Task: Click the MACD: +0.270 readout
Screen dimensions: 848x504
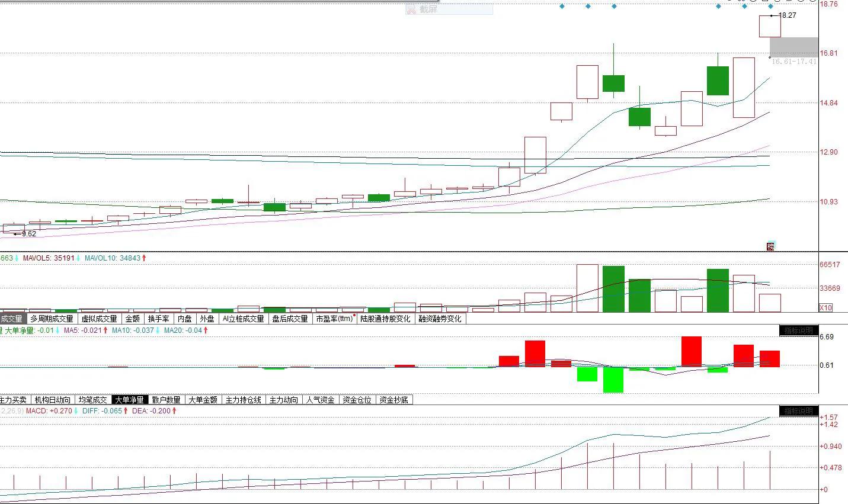Action: 49,411
